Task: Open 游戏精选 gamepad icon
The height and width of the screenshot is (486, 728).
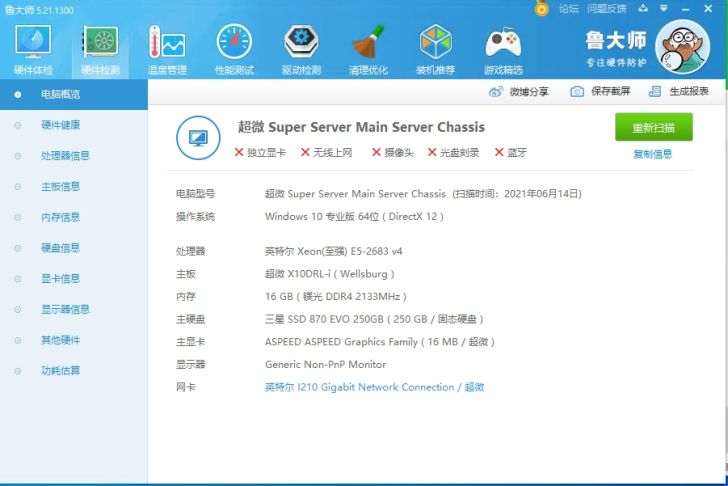Action: pyautogui.click(x=503, y=45)
